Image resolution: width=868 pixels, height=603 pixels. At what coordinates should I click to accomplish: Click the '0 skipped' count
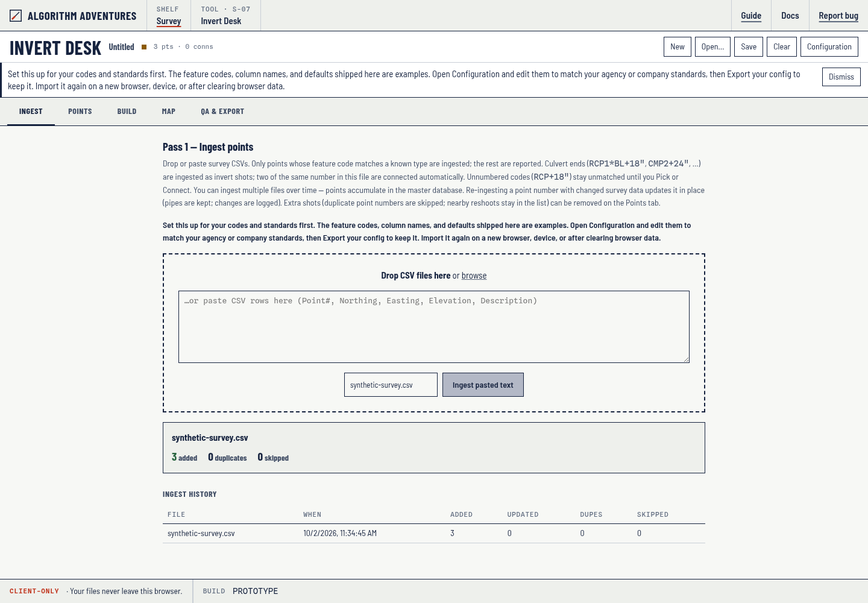273,457
